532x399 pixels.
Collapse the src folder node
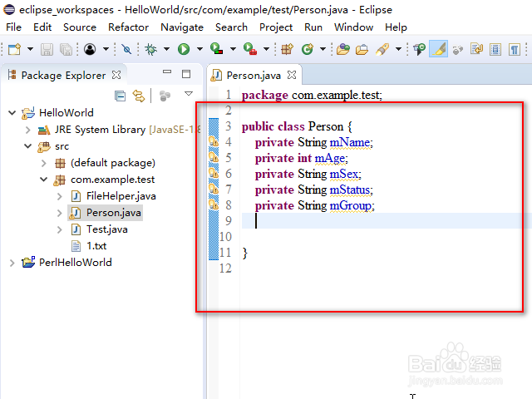tap(27, 146)
